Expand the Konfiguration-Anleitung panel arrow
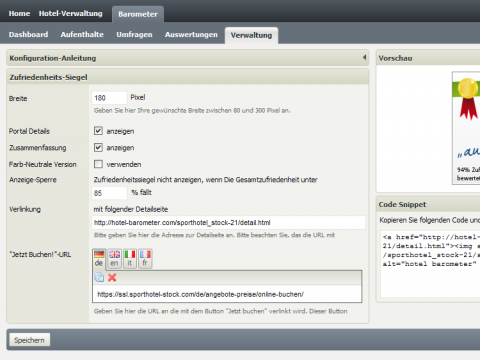 [364, 58]
